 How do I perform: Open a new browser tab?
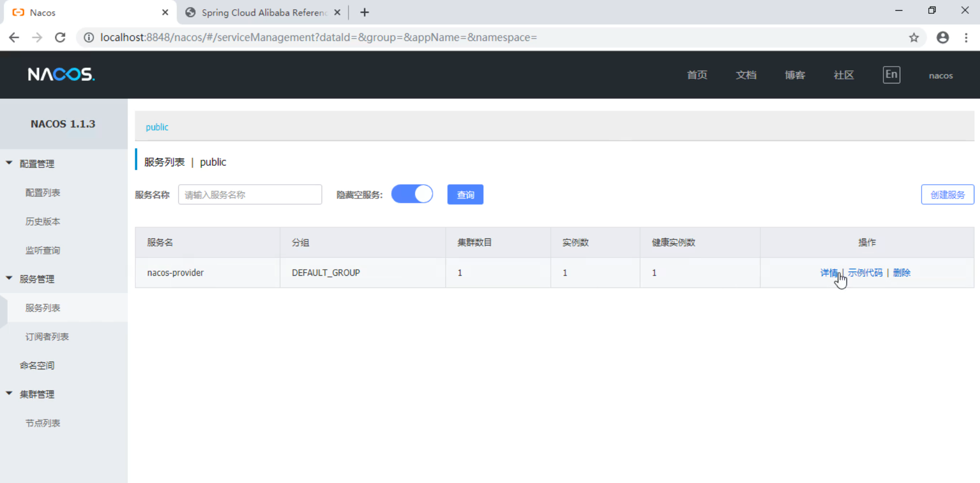click(x=364, y=12)
